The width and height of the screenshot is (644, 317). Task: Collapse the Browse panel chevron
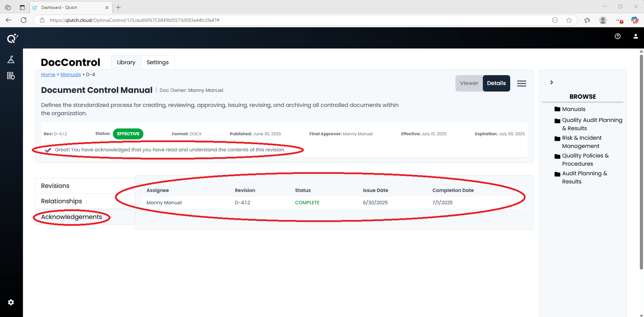[551, 83]
